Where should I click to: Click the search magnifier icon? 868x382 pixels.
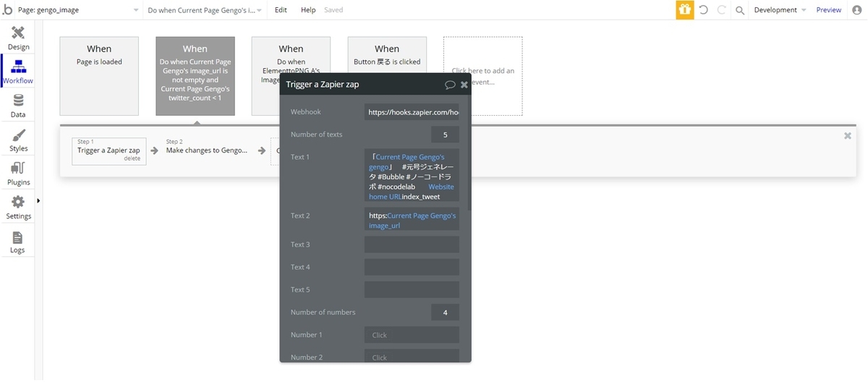click(740, 10)
